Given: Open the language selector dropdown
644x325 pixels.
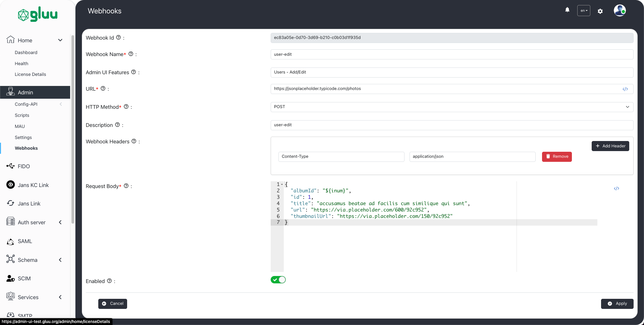Looking at the screenshot, I should tap(584, 11).
